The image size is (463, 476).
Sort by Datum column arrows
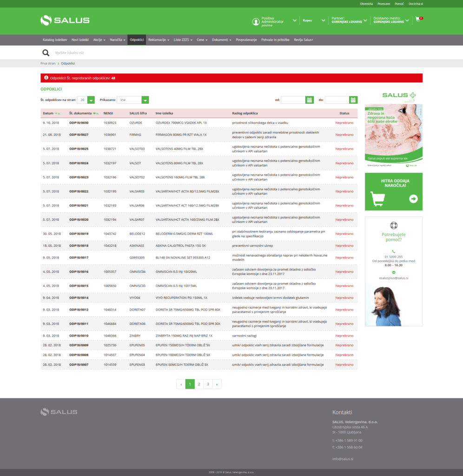(x=57, y=113)
